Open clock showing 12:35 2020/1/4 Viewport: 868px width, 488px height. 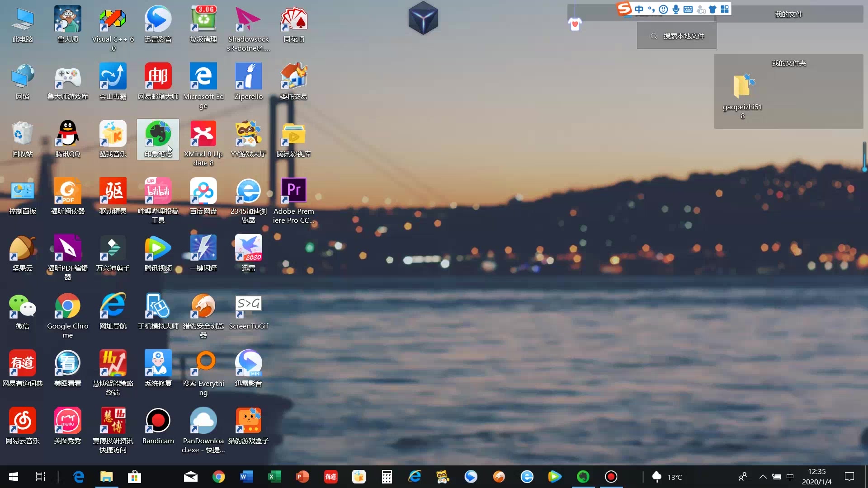click(816, 477)
